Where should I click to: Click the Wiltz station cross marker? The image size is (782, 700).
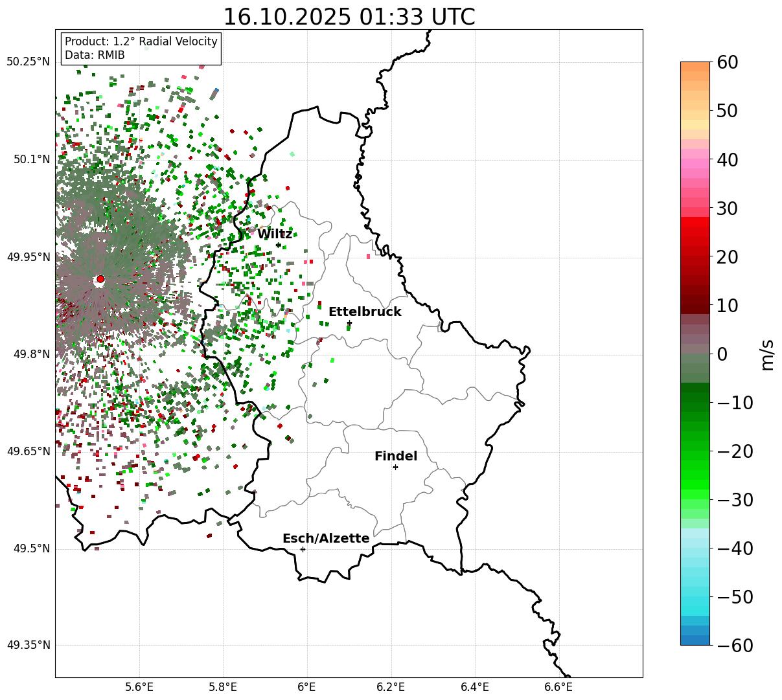[x=279, y=245]
